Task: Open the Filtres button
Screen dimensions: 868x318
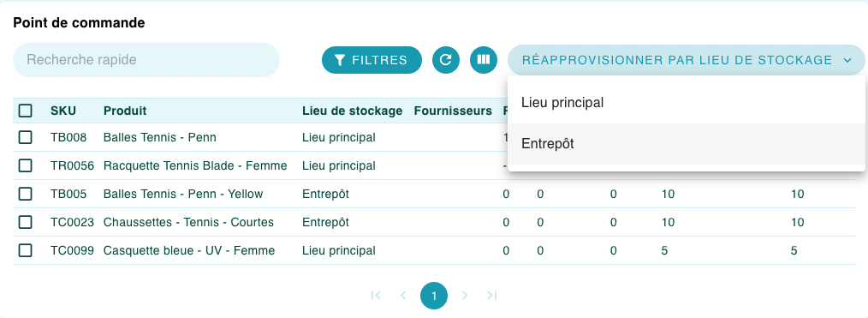Action: point(372,60)
